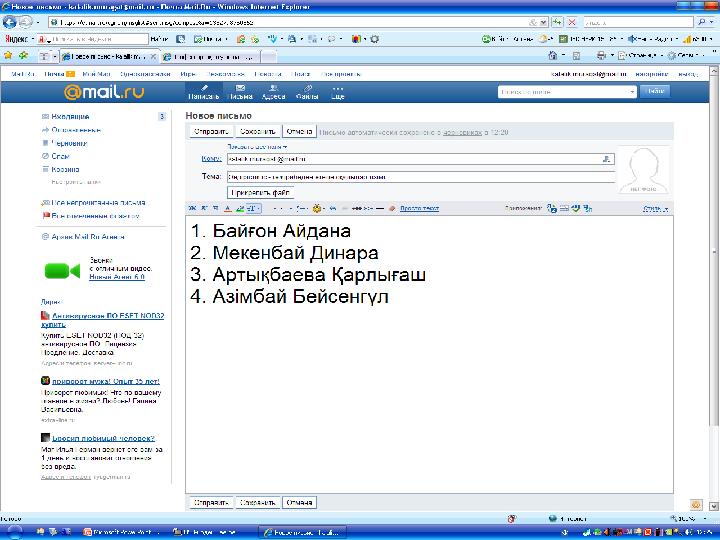
Task: Open the Страница command bar menu
Action: click(641, 56)
